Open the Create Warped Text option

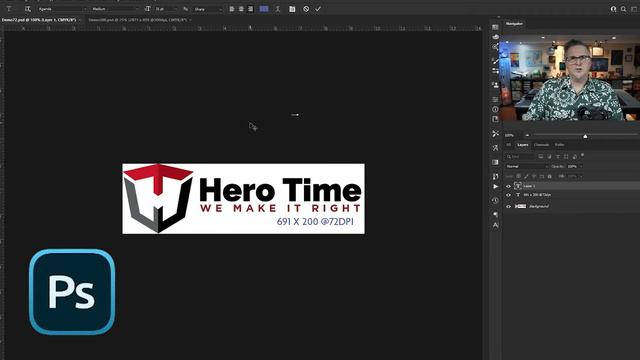click(x=278, y=9)
